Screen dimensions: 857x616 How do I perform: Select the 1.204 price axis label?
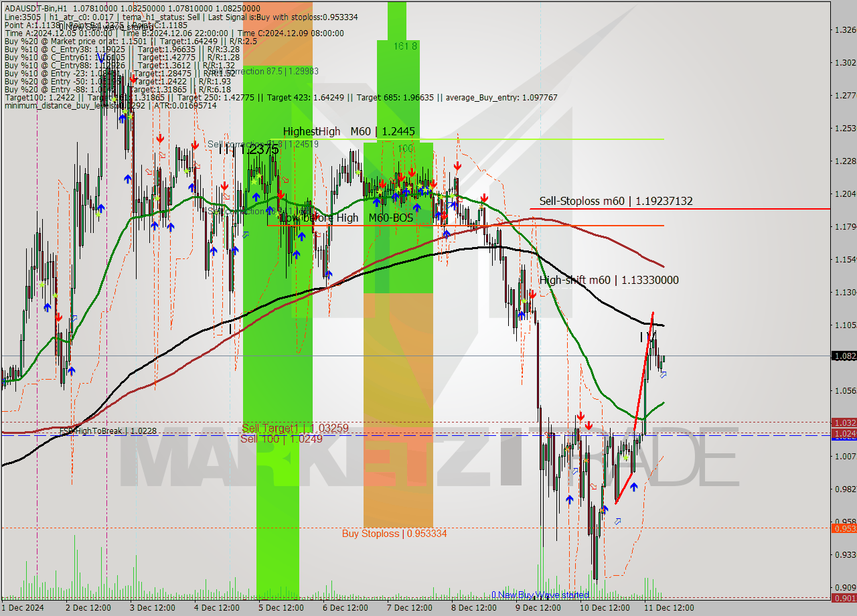(x=845, y=194)
